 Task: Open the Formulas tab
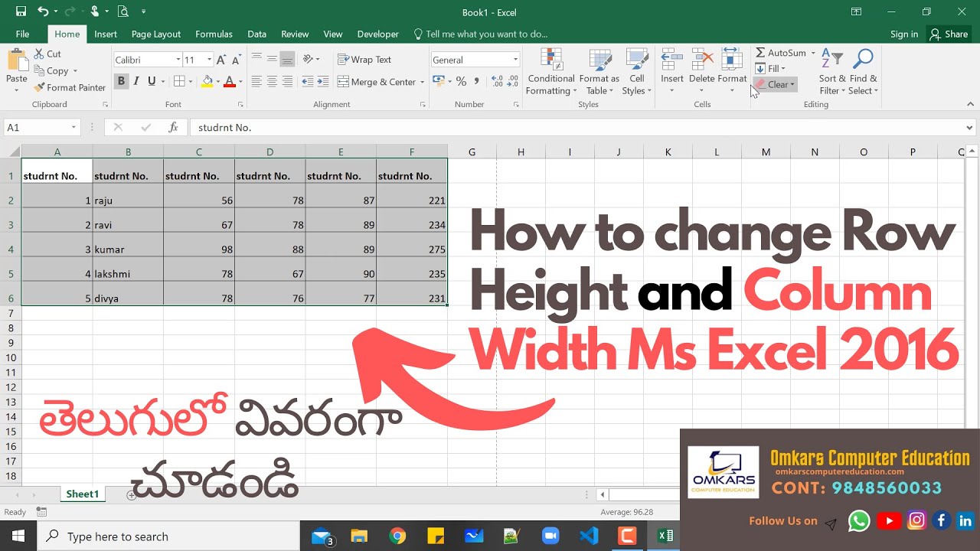click(214, 34)
